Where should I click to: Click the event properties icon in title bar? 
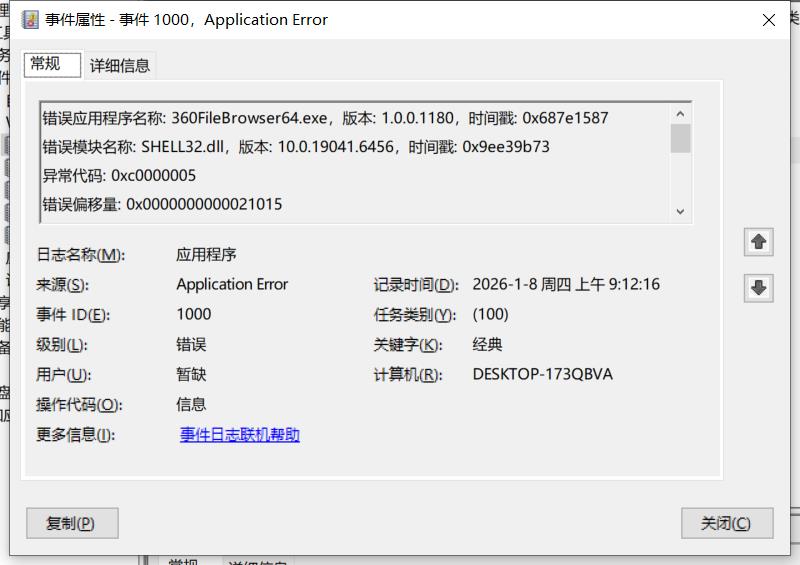point(30,20)
